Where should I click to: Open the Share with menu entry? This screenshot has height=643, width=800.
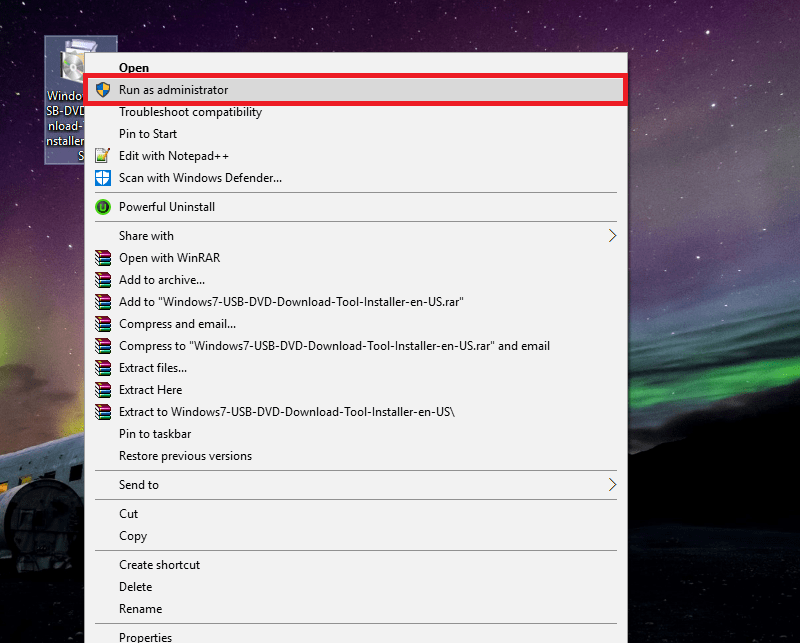[x=356, y=236]
